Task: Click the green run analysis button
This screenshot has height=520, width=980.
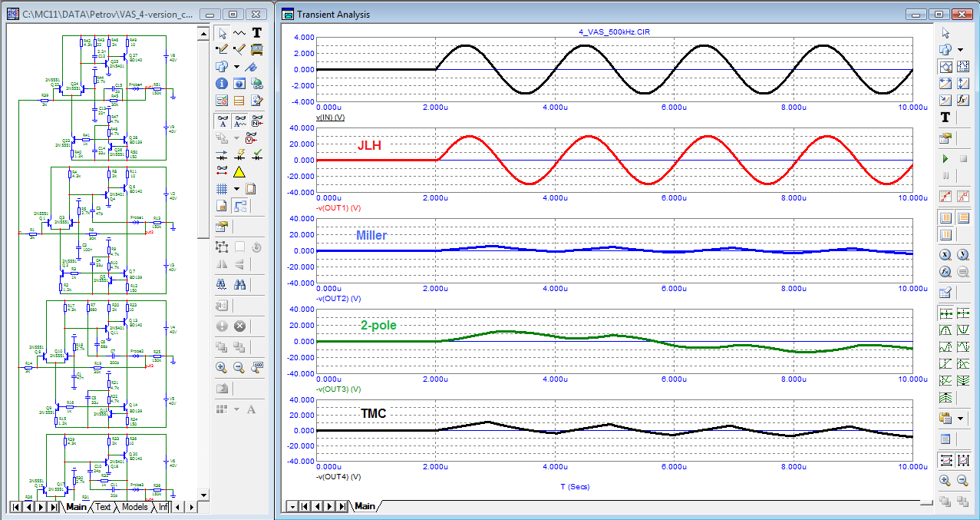Action: (x=945, y=159)
